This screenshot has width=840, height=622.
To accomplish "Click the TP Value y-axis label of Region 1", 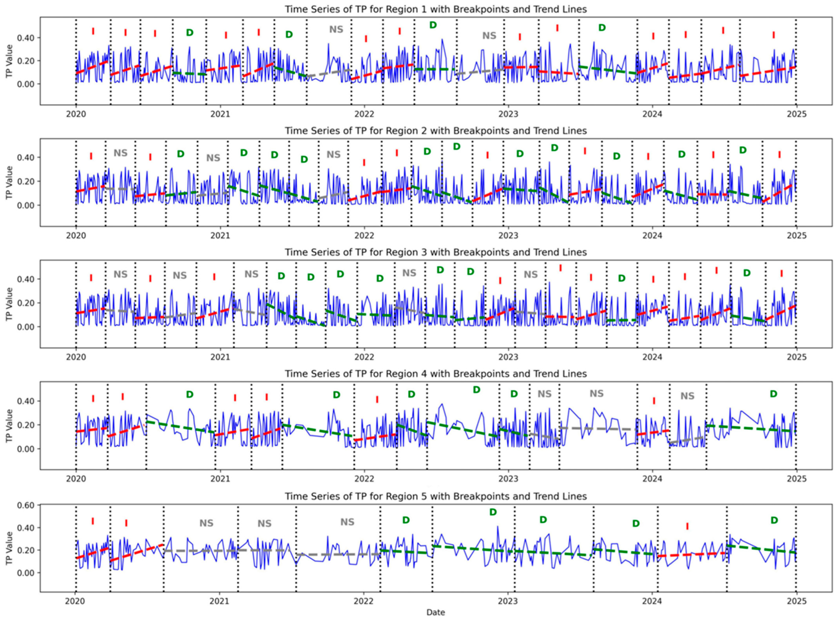I will pos(10,61).
